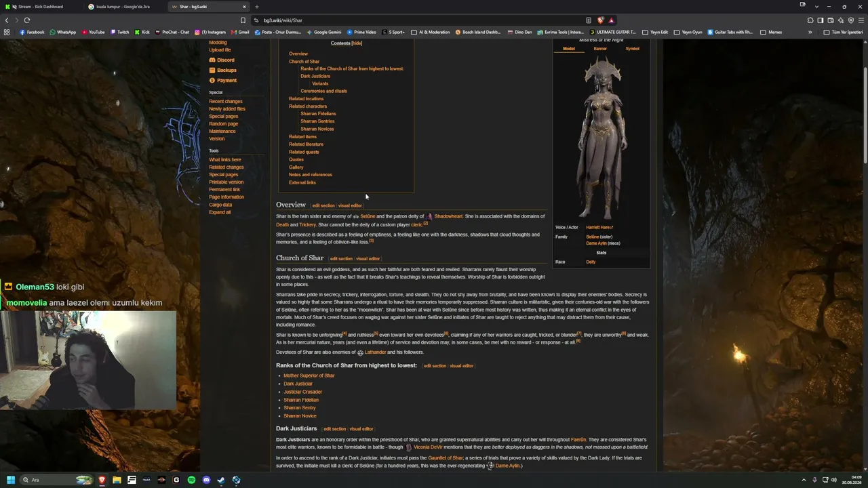Open the apps grid in bookmarks bar
The height and width of the screenshot is (488, 868).
(x=7, y=32)
